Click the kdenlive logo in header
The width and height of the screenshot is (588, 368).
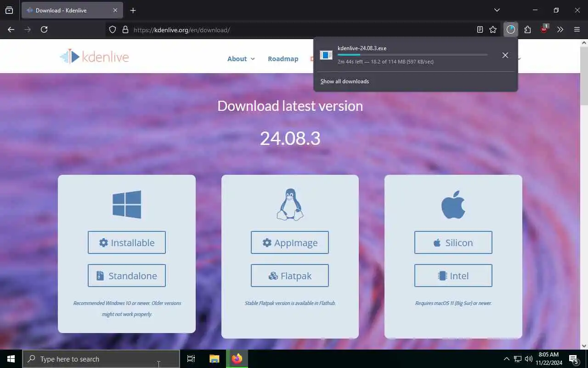pyautogui.click(x=94, y=57)
